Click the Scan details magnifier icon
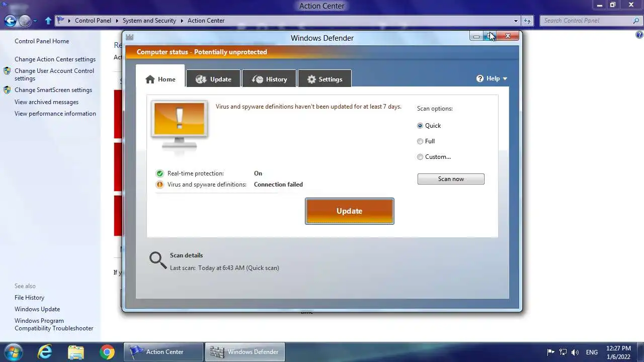The width and height of the screenshot is (644, 362). tap(157, 260)
